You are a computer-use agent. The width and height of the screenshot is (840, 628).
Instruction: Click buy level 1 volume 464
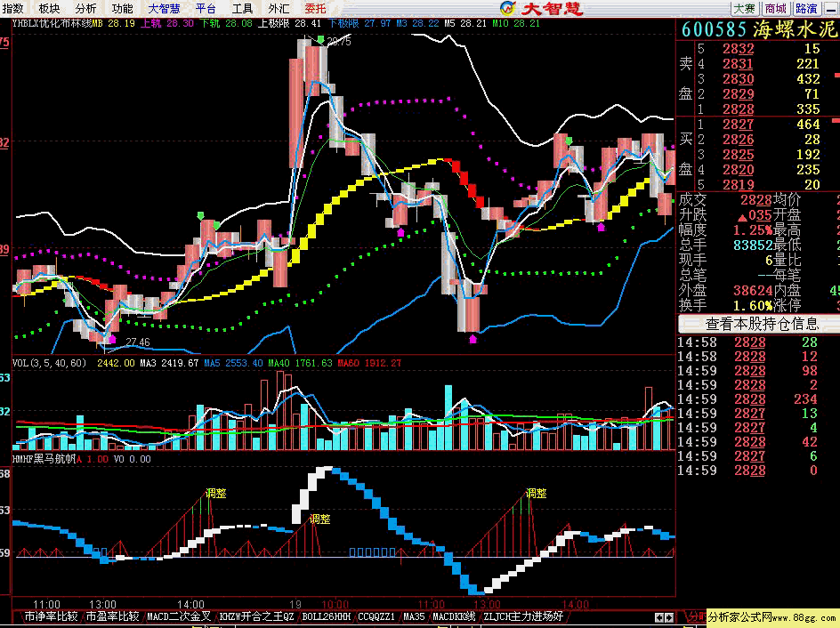pos(808,125)
